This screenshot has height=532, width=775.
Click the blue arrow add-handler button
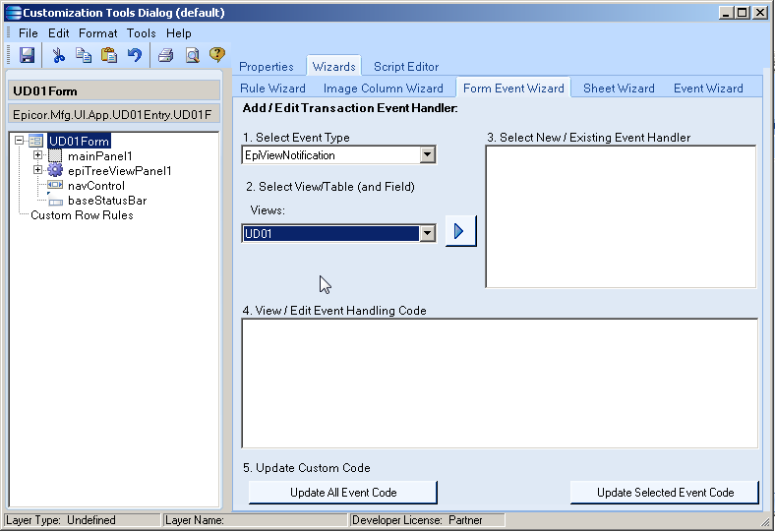460,231
